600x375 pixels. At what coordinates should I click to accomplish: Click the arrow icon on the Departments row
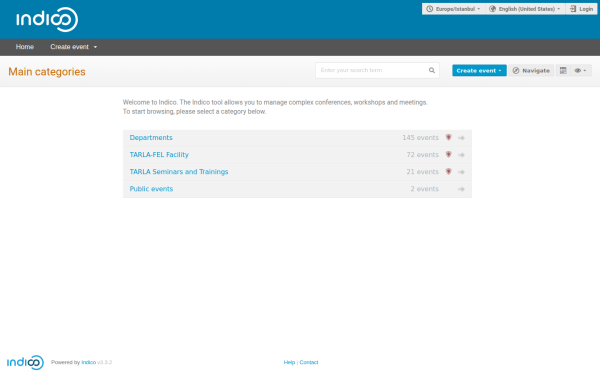461,138
